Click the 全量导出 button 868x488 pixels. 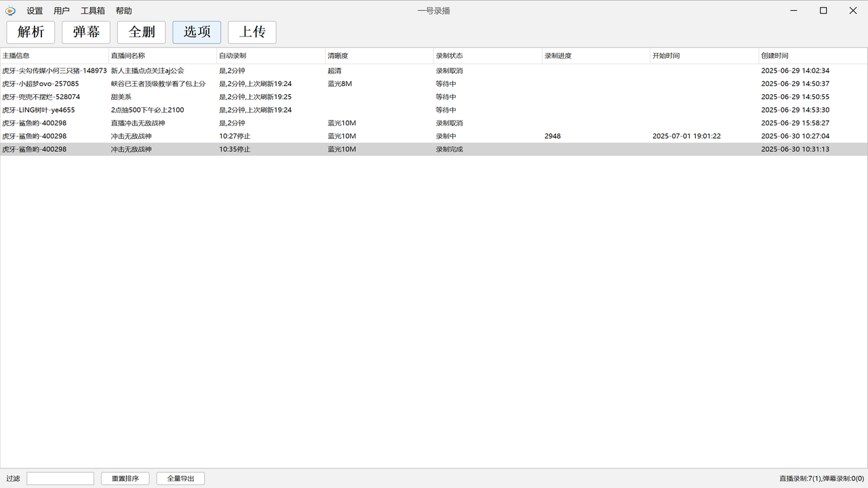(180, 479)
